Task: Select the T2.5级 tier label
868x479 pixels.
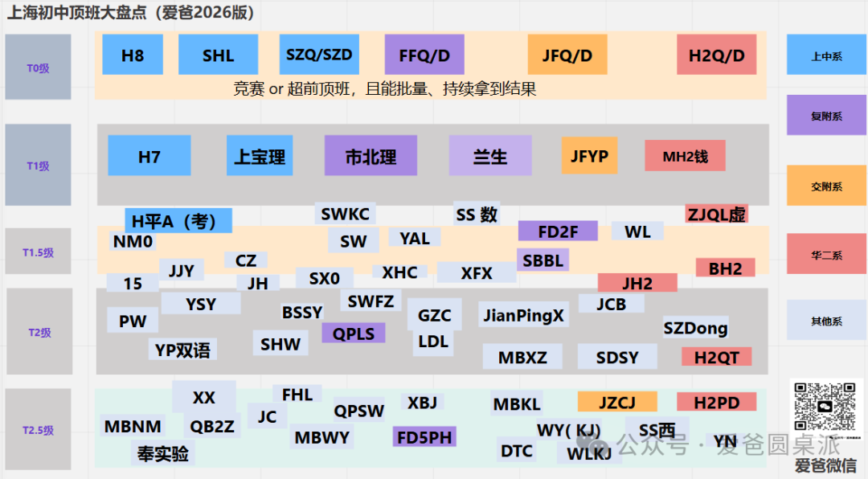Action: point(39,429)
